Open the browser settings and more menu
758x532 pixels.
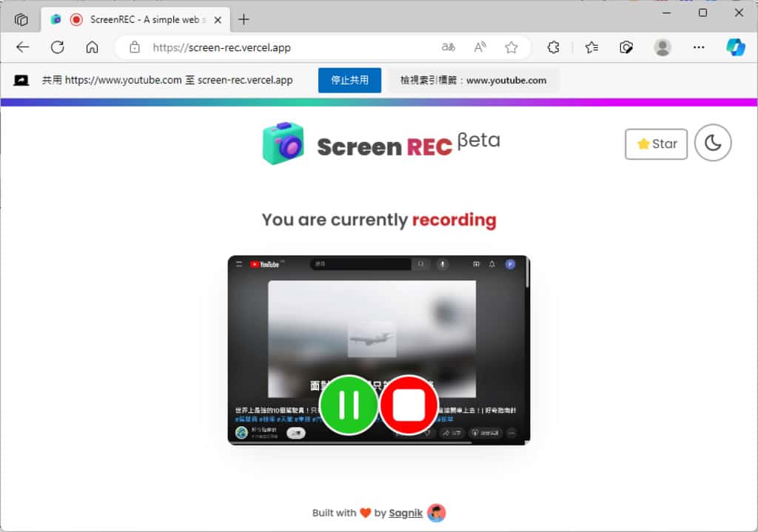point(699,47)
